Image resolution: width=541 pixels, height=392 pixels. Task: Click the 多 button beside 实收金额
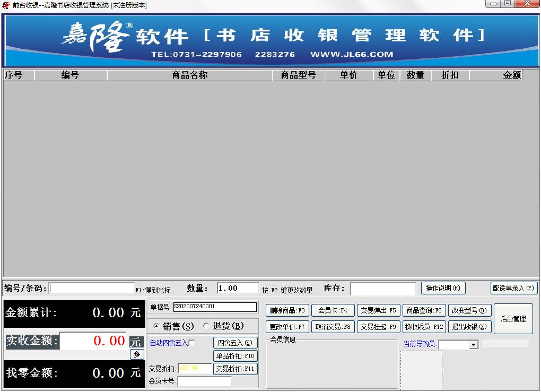click(137, 354)
